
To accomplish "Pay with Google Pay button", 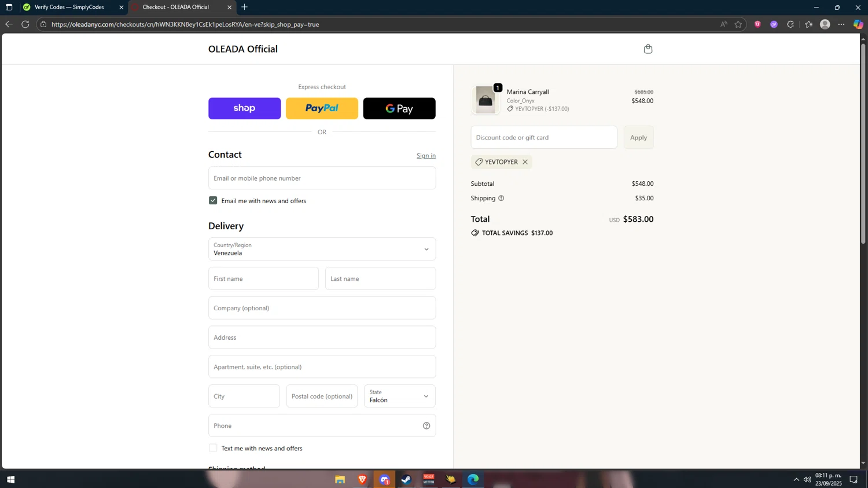I will pos(399,108).
